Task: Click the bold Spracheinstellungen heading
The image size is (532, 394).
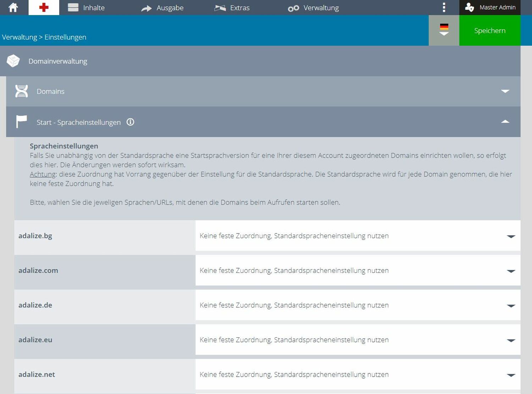Action: (x=64, y=146)
